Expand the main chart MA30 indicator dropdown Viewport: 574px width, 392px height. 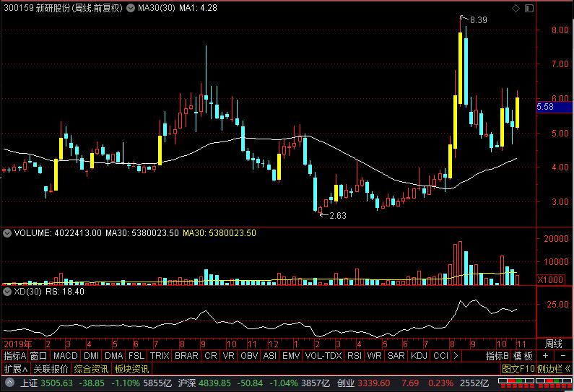130,8
